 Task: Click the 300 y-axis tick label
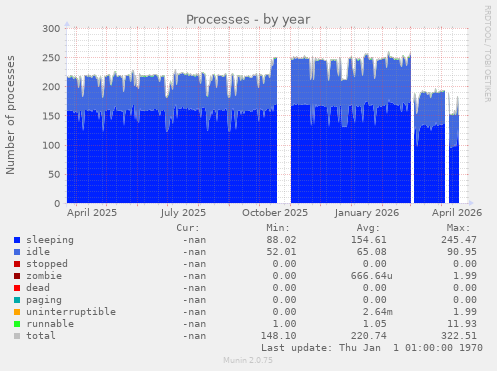tap(51, 29)
